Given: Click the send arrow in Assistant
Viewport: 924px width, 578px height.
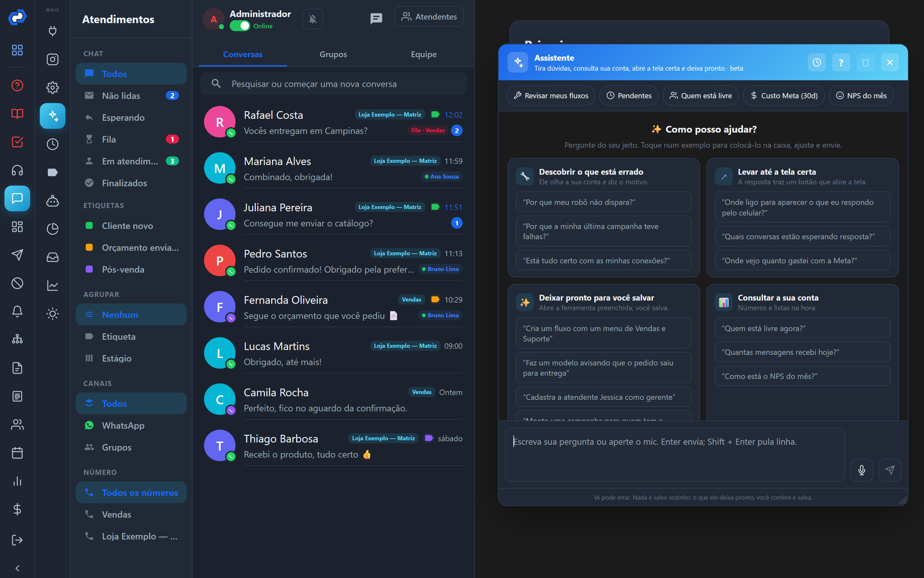Looking at the screenshot, I should coord(890,470).
